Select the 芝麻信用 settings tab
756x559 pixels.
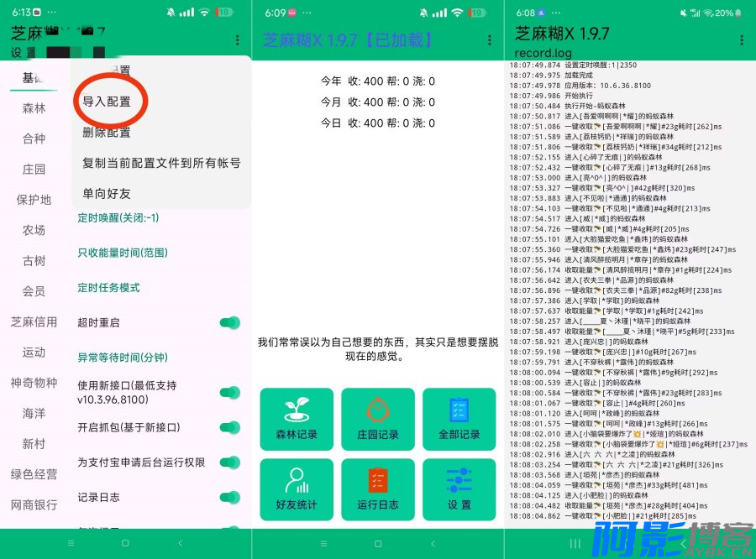(x=34, y=321)
